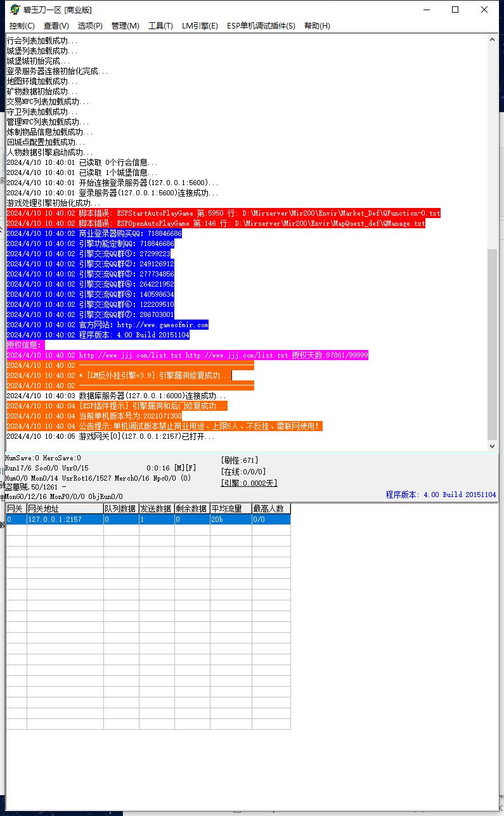Image resolution: width=504 pixels, height=816 pixels.
Task: Click the log scrollbar up arrow
Action: click(493, 39)
